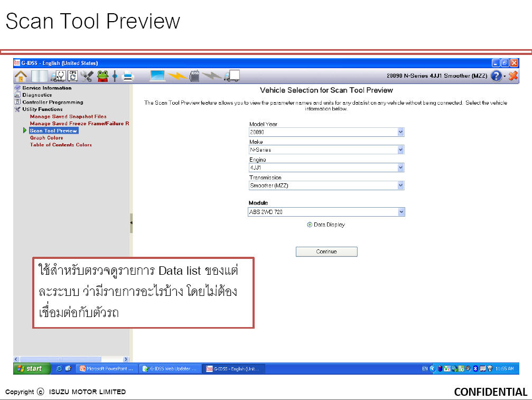This screenshot has width=532, height=400.
Task: Open the service manual book icon
Action: click(x=39, y=76)
